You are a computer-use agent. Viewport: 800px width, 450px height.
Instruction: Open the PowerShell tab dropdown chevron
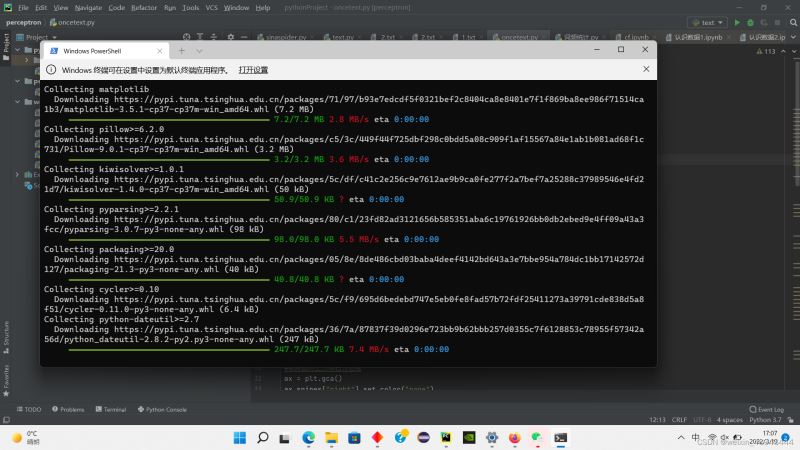199,51
